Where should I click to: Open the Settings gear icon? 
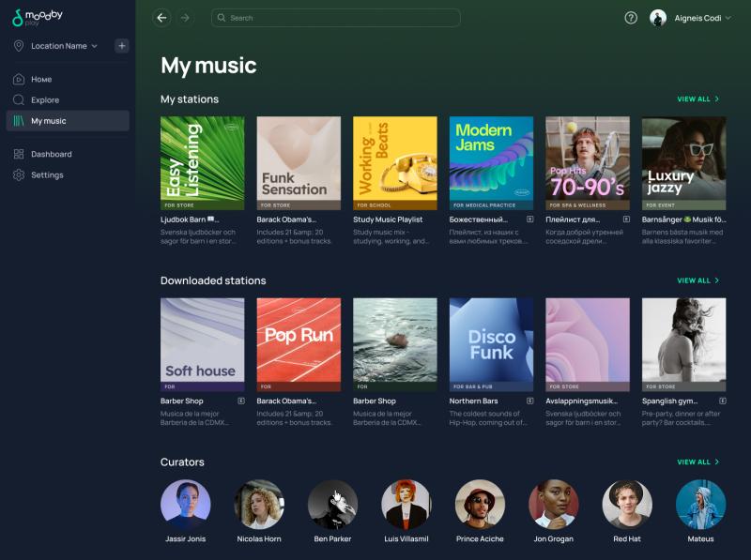19,175
